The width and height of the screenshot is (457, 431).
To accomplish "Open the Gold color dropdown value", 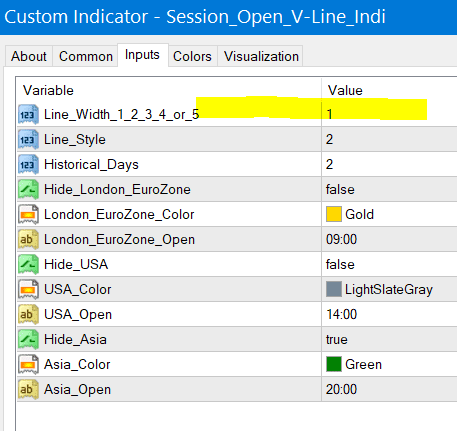I will (389, 214).
